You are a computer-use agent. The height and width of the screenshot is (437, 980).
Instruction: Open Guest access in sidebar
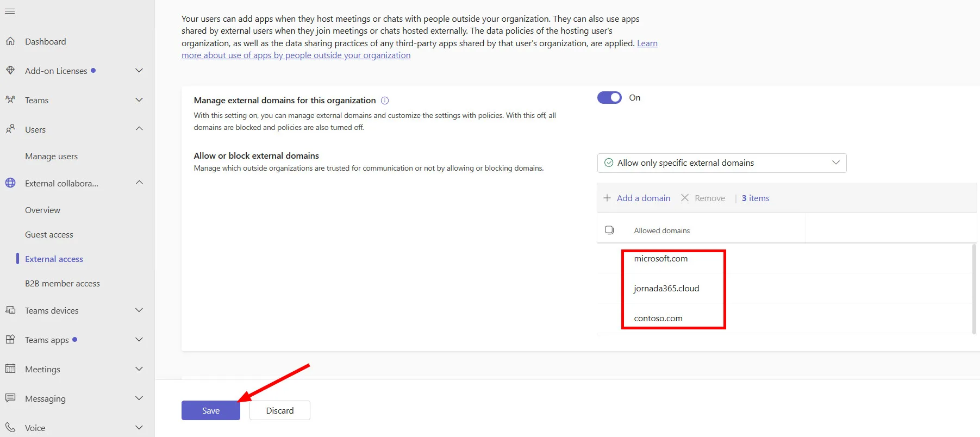click(49, 235)
